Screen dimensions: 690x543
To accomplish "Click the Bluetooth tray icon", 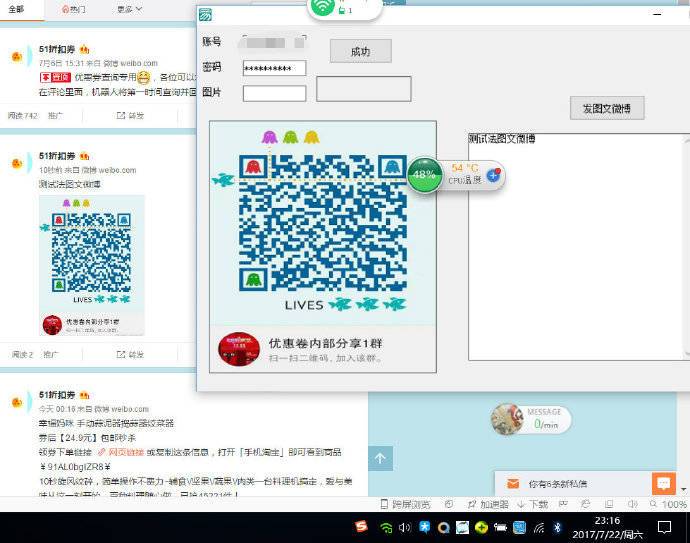I will click(x=557, y=527).
